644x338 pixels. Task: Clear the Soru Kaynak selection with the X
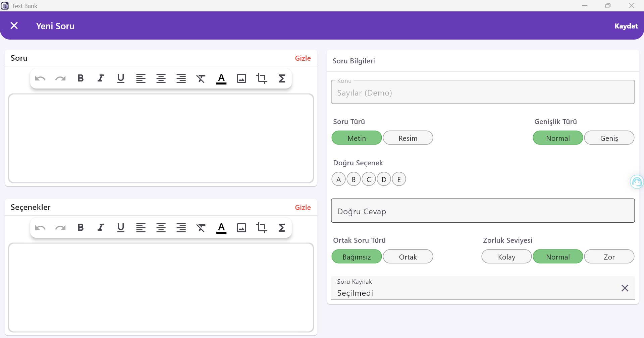[x=625, y=288]
